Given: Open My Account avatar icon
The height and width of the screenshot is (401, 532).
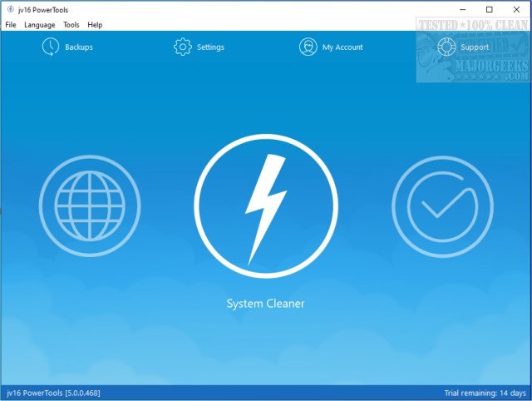Looking at the screenshot, I should pos(308,47).
